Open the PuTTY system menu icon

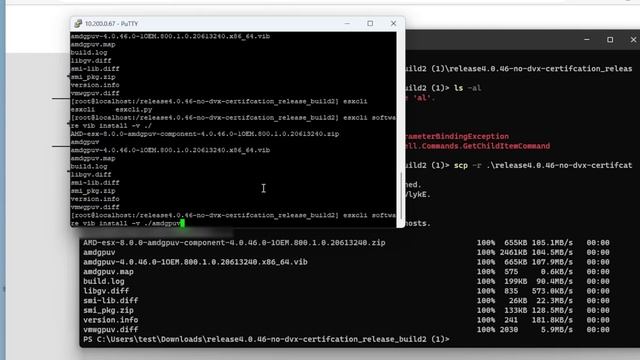pyautogui.click(x=78, y=24)
